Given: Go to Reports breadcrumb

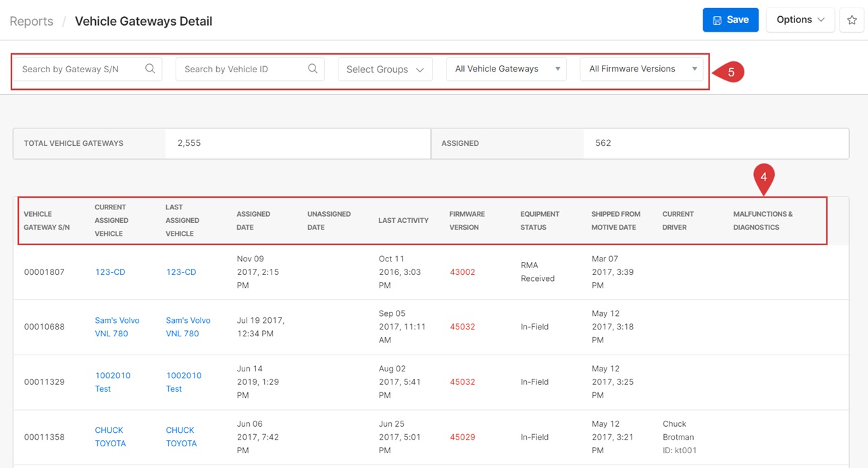Looking at the screenshot, I should tap(31, 22).
